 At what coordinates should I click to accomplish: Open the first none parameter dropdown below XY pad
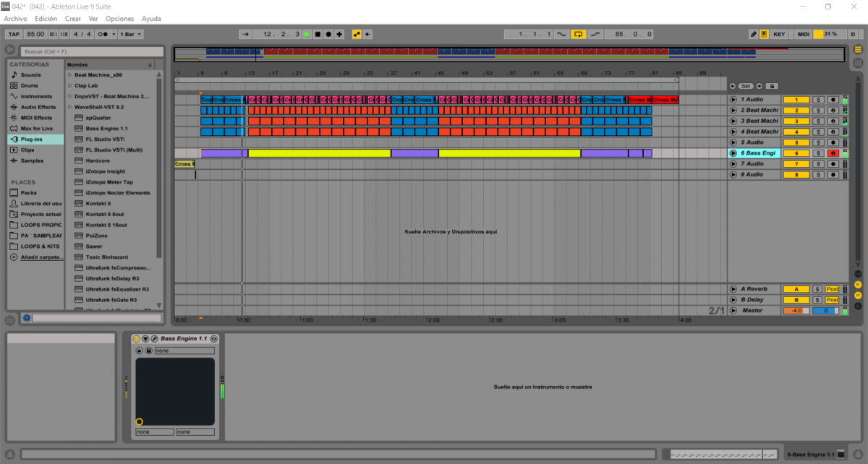[155, 432]
